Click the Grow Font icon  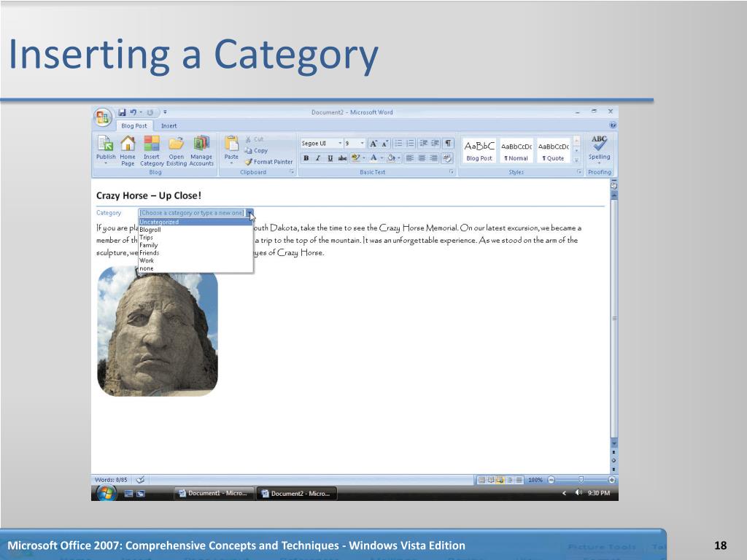[x=373, y=144]
